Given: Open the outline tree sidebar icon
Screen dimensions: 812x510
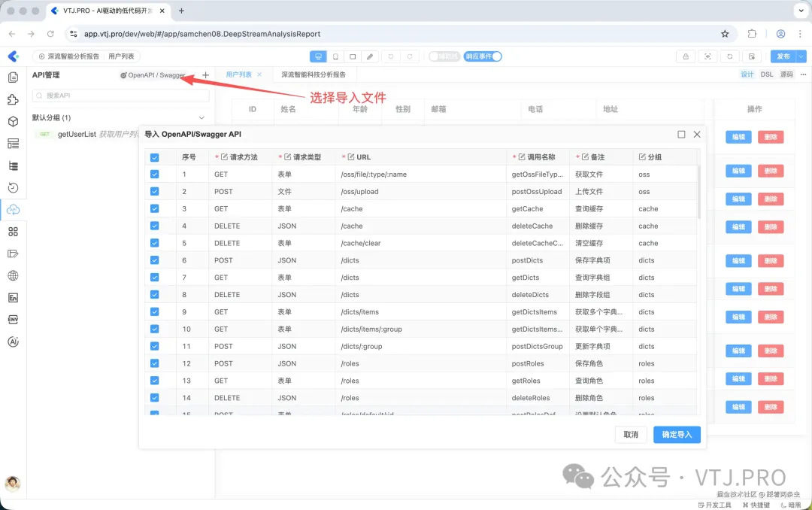Looking at the screenshot, I should point(14,165).
